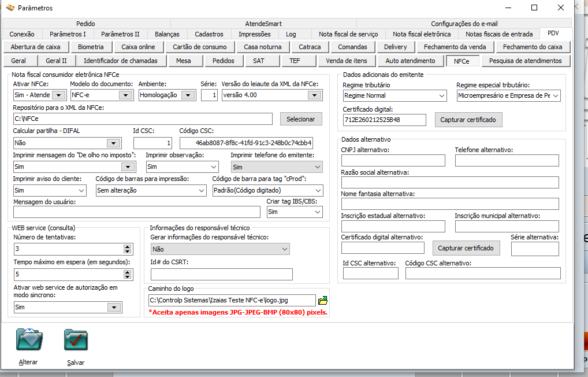Click Razão social alternativa field
The height and width of the screenshot is (377, 588).
450,183
